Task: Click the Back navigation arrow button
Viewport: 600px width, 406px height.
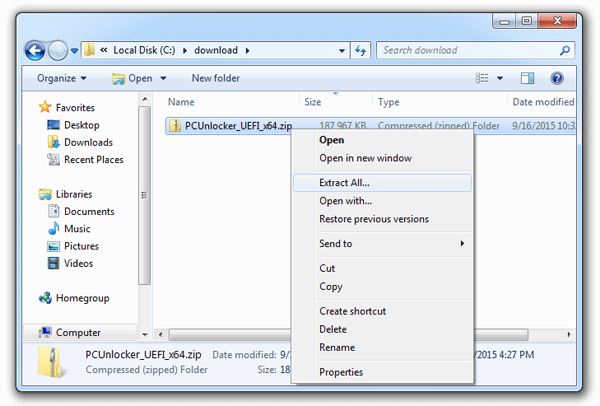Action: 35,50
